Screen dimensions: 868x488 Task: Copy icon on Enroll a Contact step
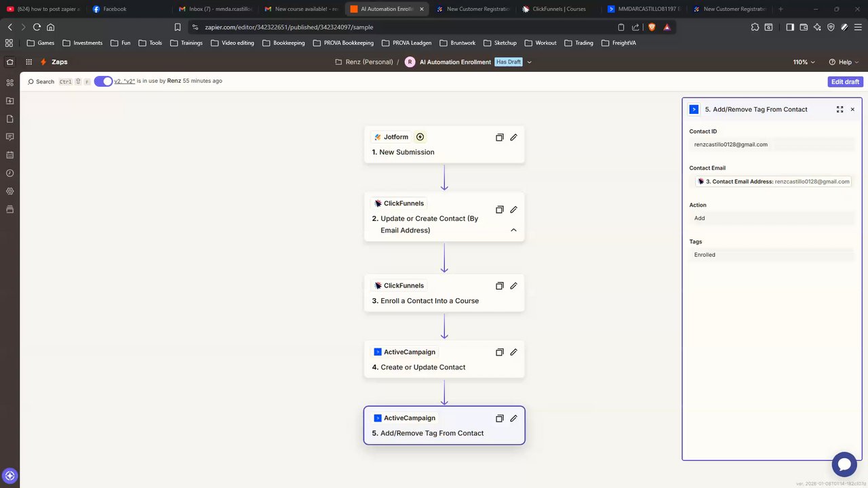499,285
